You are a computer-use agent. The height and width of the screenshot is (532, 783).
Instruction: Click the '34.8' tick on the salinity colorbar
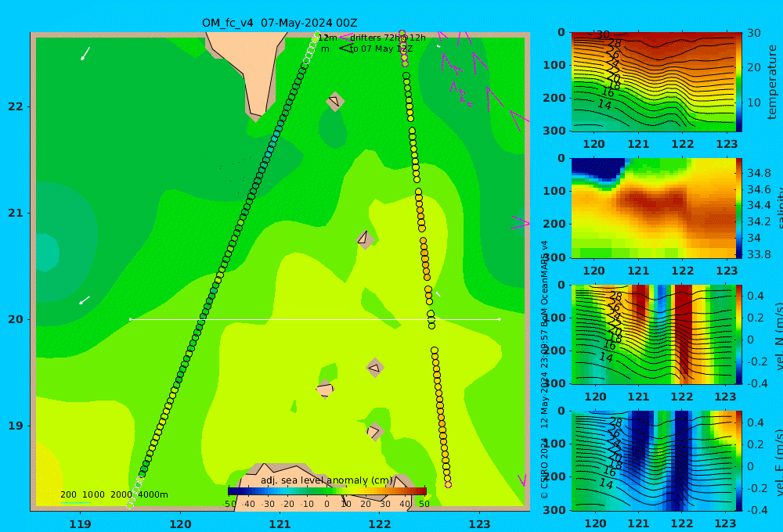[759, 173]
